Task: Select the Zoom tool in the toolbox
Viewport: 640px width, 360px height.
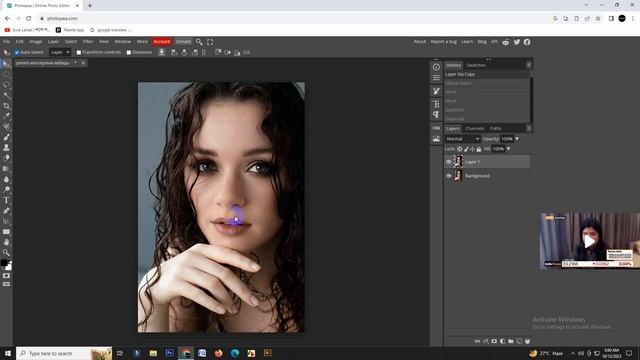Action: [x=6, y=253]
